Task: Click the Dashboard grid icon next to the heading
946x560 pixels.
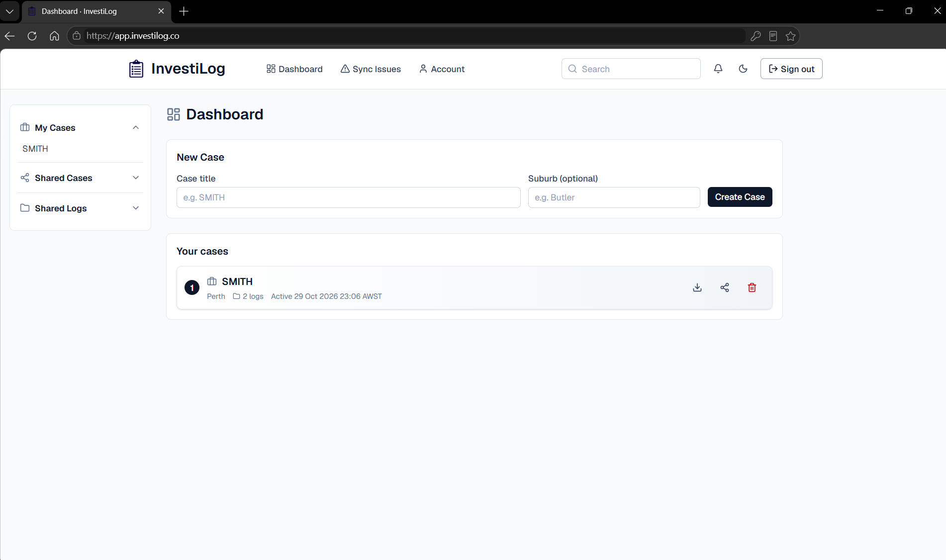Action: [x=174, y=114]
